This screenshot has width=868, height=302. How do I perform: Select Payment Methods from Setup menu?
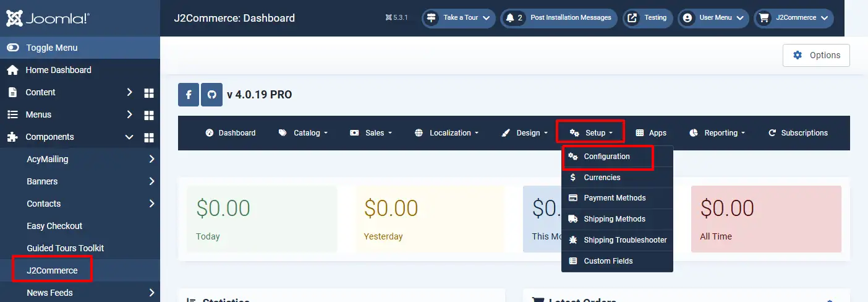tap(617, 198)
